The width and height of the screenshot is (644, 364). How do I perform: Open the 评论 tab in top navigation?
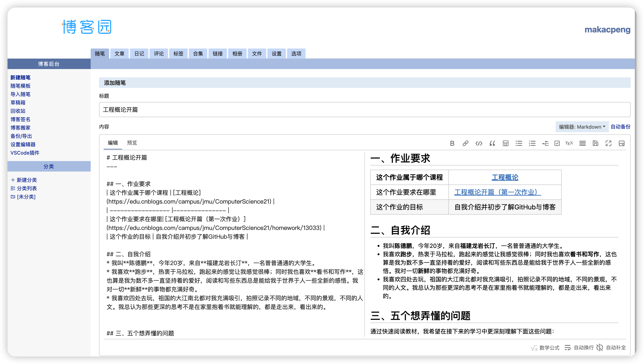(x=159, y=54)
